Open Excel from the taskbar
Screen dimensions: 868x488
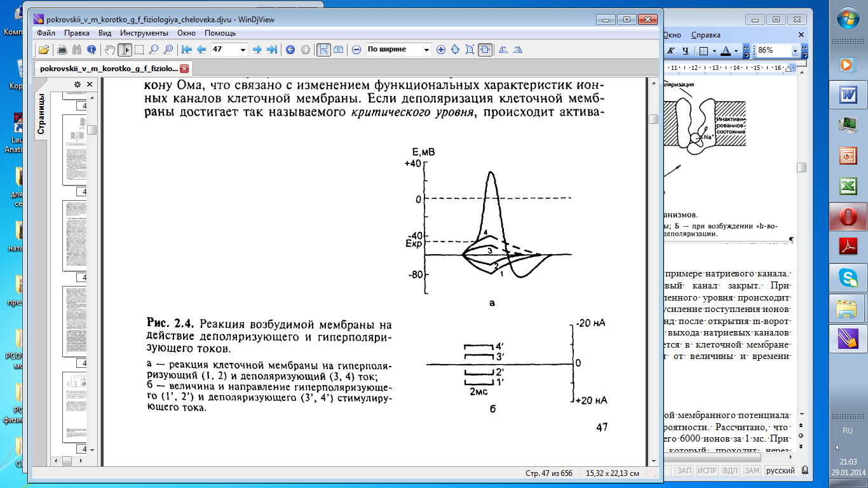pos(847,187)
